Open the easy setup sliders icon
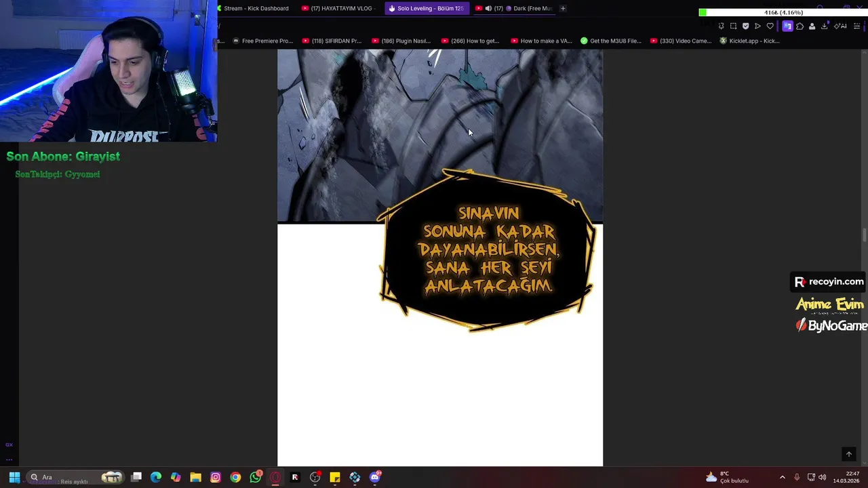 tap(857, 26)
